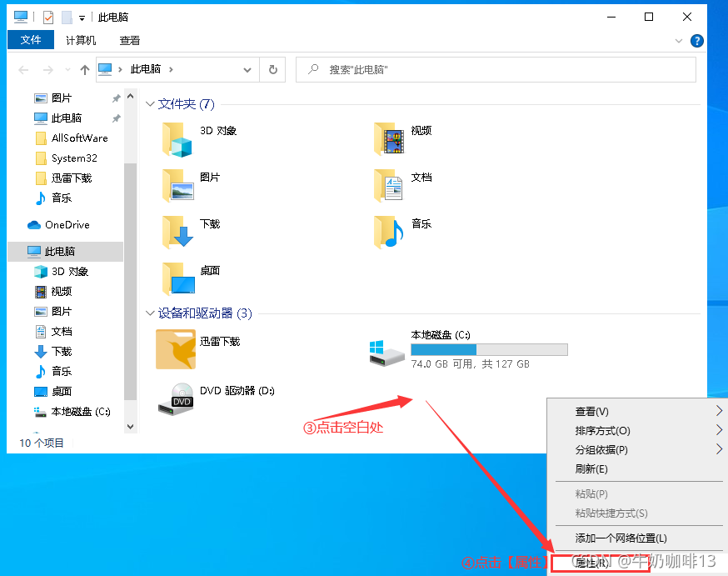This screenshot has width=728, height=576.
Task: Click the New folder quick access icon
Action: pos(67,18)
